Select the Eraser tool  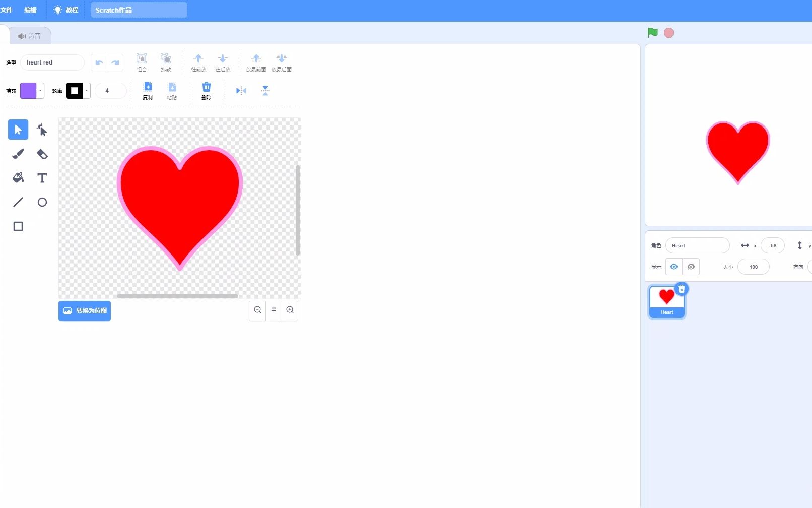pyautogui.click(x=42, y=154)
